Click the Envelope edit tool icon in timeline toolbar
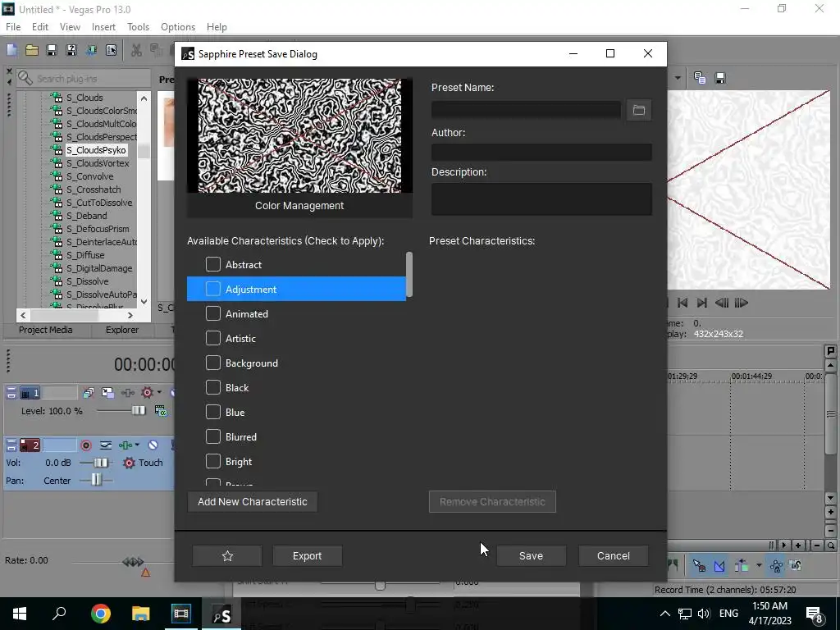840x630 pixels. (x=719, y=566)
